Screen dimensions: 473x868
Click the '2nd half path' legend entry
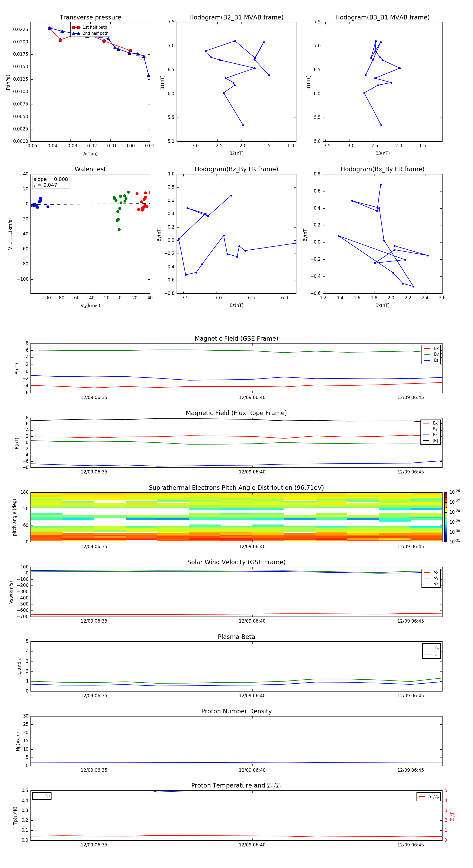[x=90, y=33]
